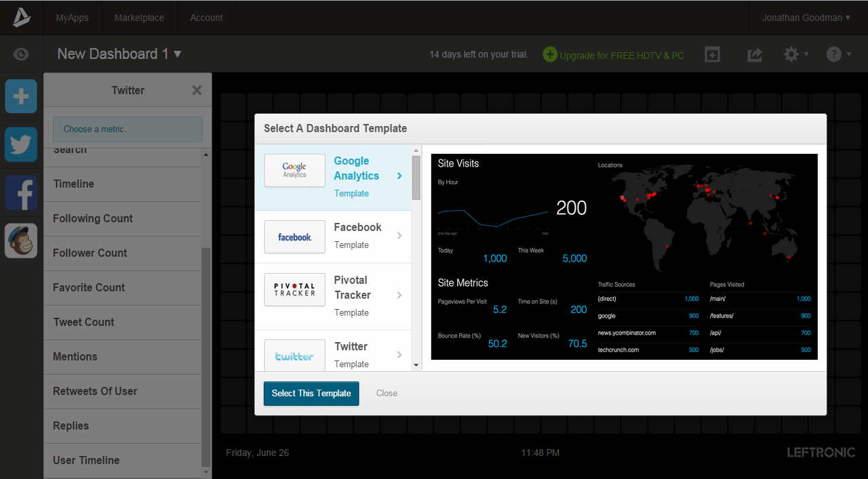Click the eye icon near the dashboard title
Screen dimensions: 868x479
tap(21, 54)
